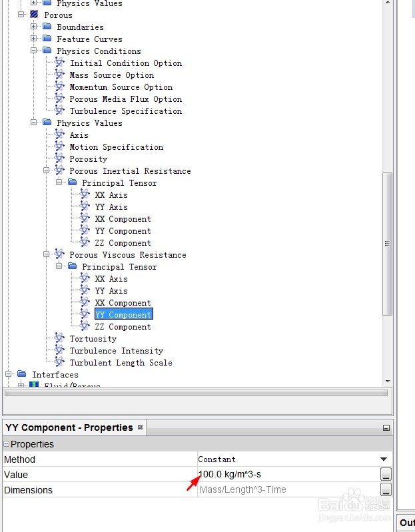
Task: Select YY Axis under Porous Viscous Resistance
Action: (x=111, y=291)
